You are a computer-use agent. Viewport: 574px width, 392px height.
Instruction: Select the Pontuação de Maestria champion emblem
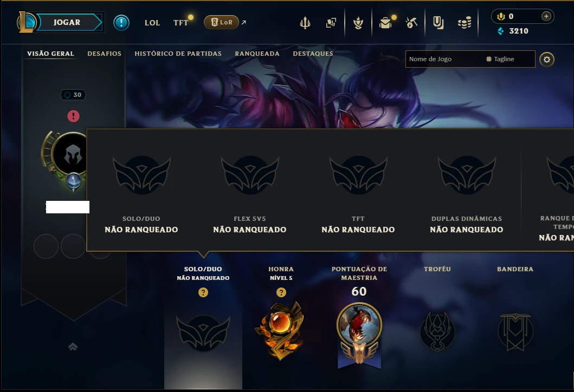[359, 334]
